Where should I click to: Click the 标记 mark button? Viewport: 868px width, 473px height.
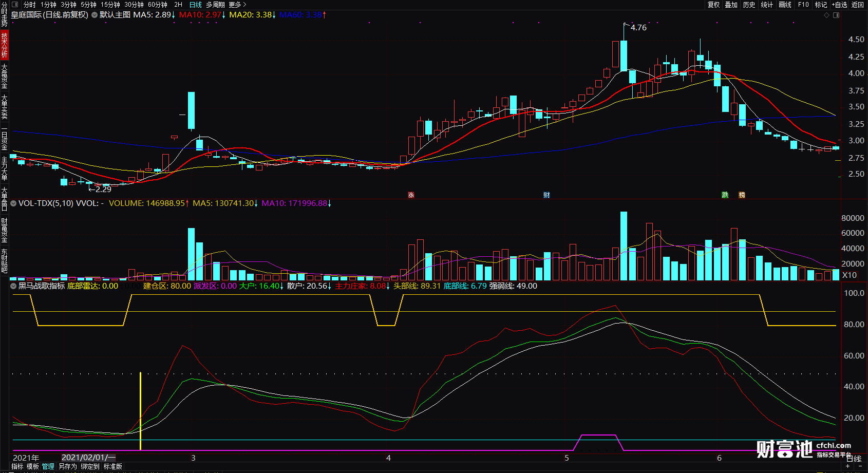821,5
